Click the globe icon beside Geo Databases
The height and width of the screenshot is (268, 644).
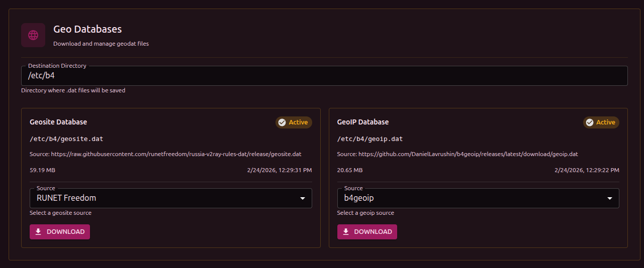pyautogui.click(x=33, y=35)
